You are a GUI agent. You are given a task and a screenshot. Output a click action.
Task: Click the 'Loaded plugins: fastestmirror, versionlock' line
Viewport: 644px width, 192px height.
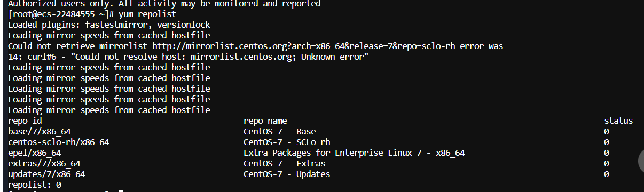tap(109, 25)
